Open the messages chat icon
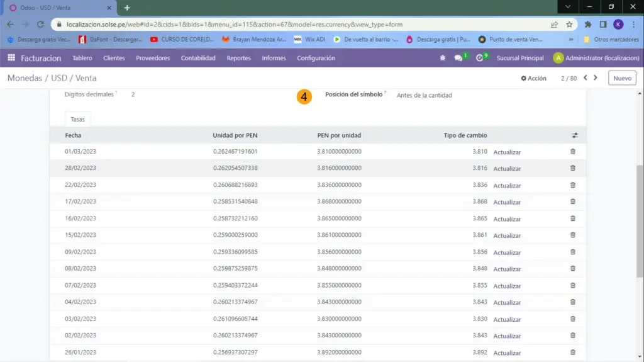 [458, 58]
